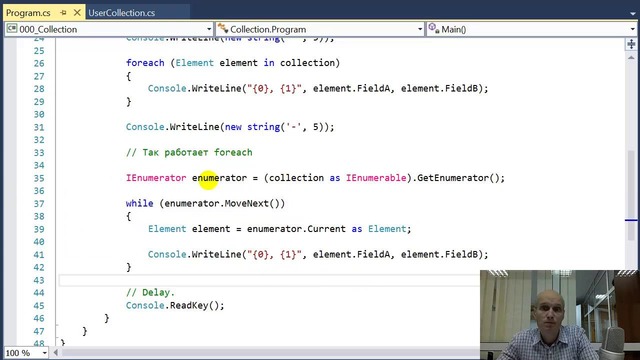Click MoveNext() in the while condition
The image size is (640, 360).
point(252,203)
